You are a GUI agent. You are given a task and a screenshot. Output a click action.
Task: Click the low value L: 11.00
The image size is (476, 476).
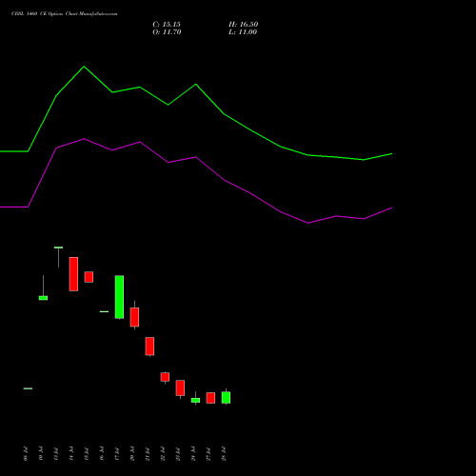[x=243, y=32]
